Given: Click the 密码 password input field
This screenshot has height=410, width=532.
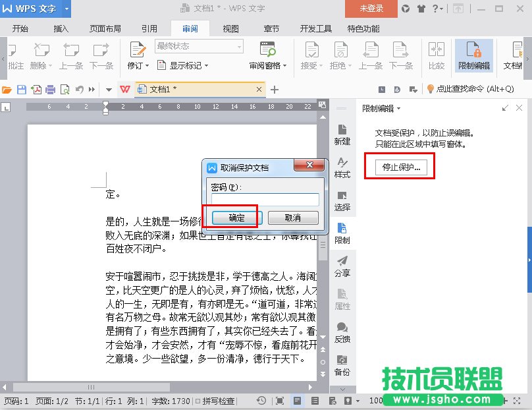Looking at the screenshot, I should tap(265, 200).
